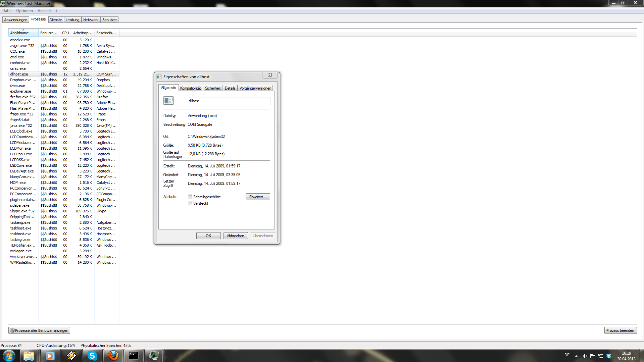Select ManyCam.exe process row
This screenshot has height=362, width=644.
(x=64, y=177)
